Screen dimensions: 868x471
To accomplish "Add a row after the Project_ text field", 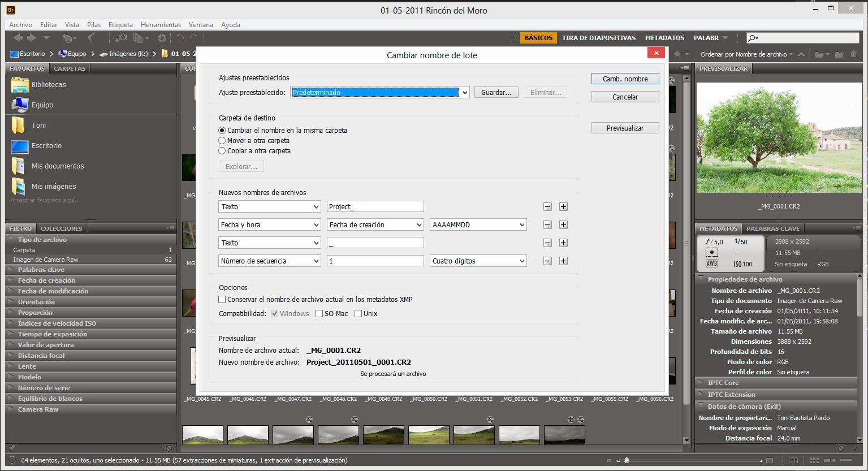I will (563, 207).
